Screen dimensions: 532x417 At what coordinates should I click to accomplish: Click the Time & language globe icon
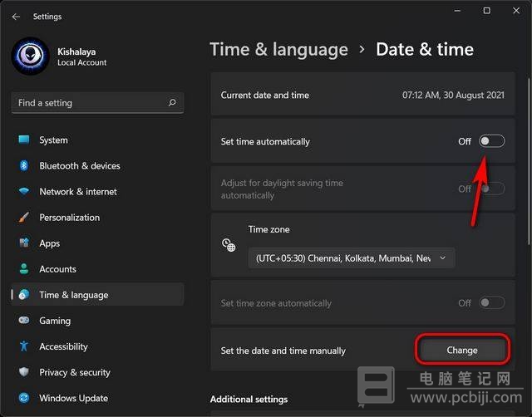tap(24, 294)
